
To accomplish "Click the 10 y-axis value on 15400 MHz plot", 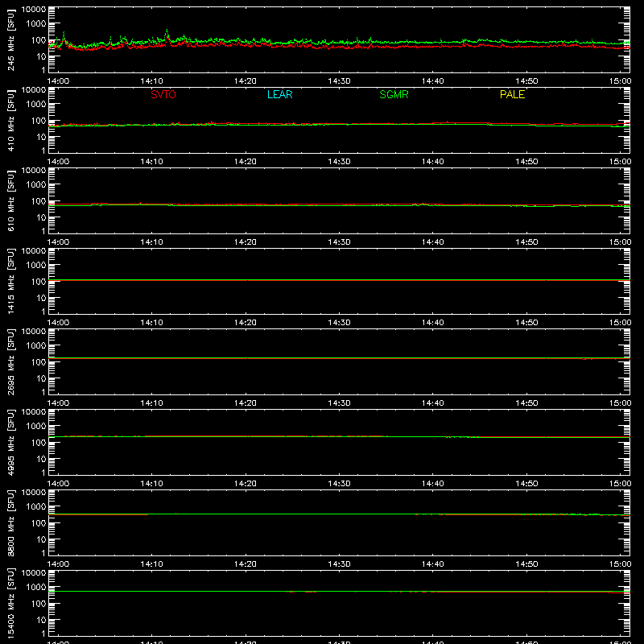I will (41, 620).
